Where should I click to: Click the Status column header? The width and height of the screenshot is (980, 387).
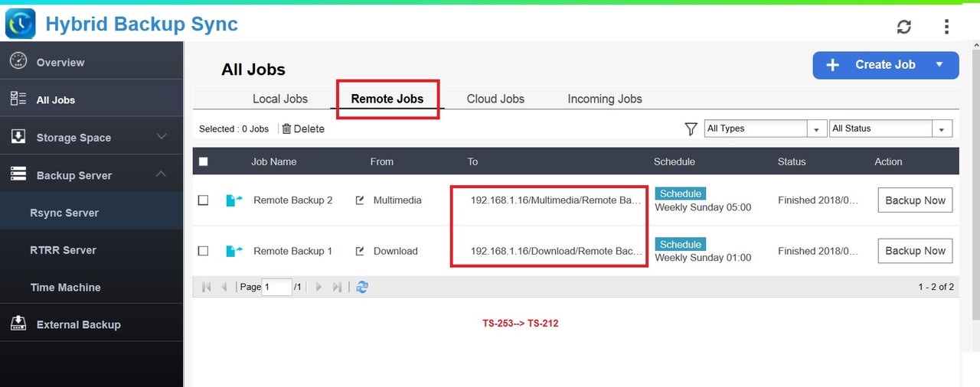pyautogui.click(x=792, y=161)
